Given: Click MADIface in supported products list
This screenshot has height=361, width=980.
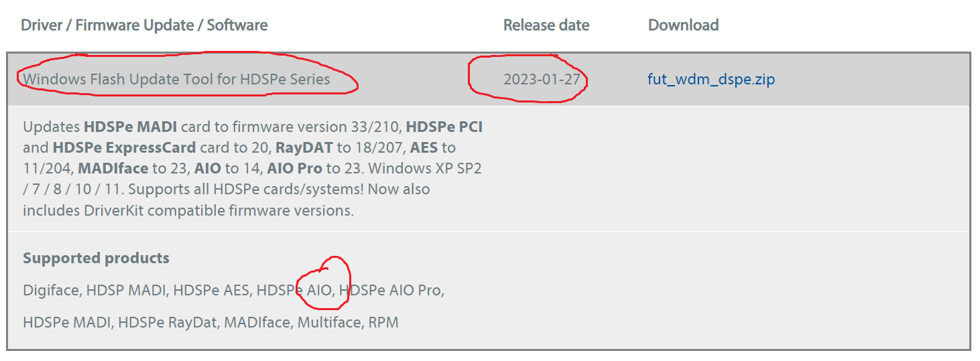Looking at the screenshot, I should coord(257,322).
